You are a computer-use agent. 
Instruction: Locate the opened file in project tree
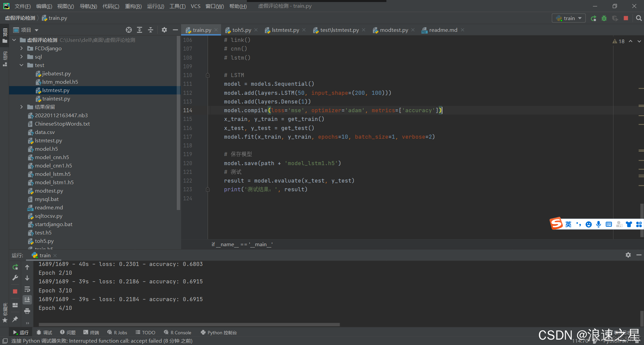pyautogui.click(x=129, y=30)
